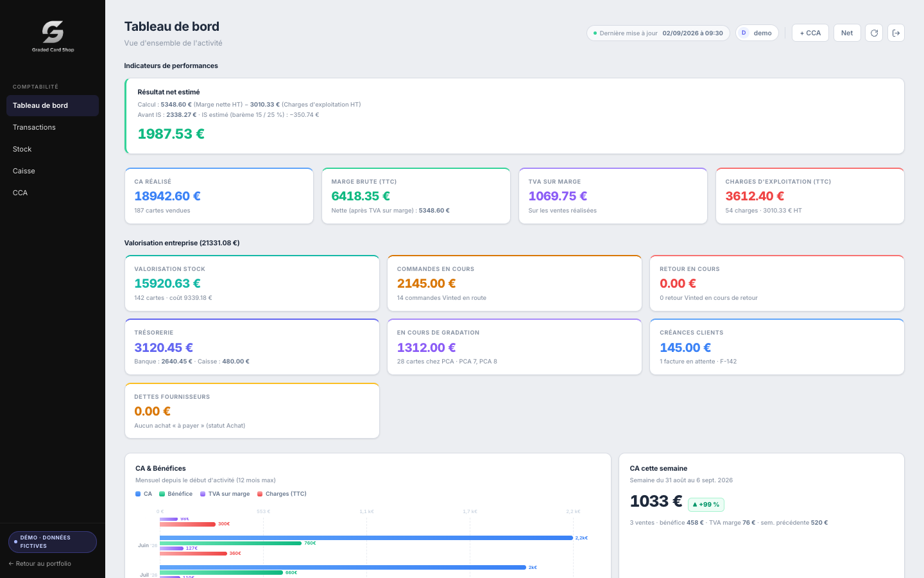
Task: Click the Dernière mise à jour status pill
Action: tap(658, 33)
